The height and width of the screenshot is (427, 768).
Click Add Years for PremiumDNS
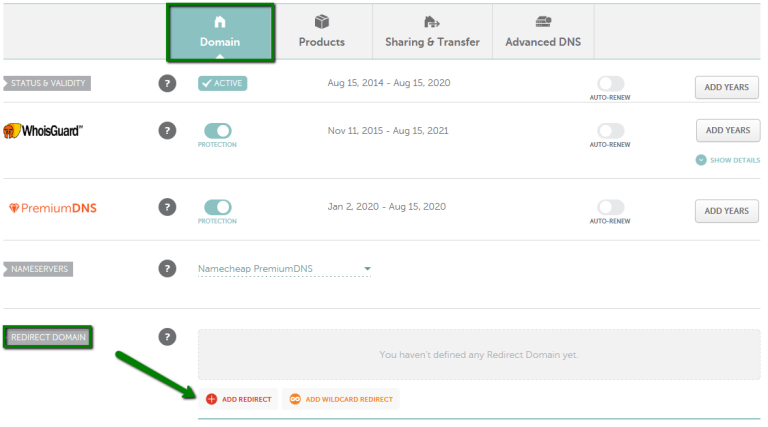726,211
